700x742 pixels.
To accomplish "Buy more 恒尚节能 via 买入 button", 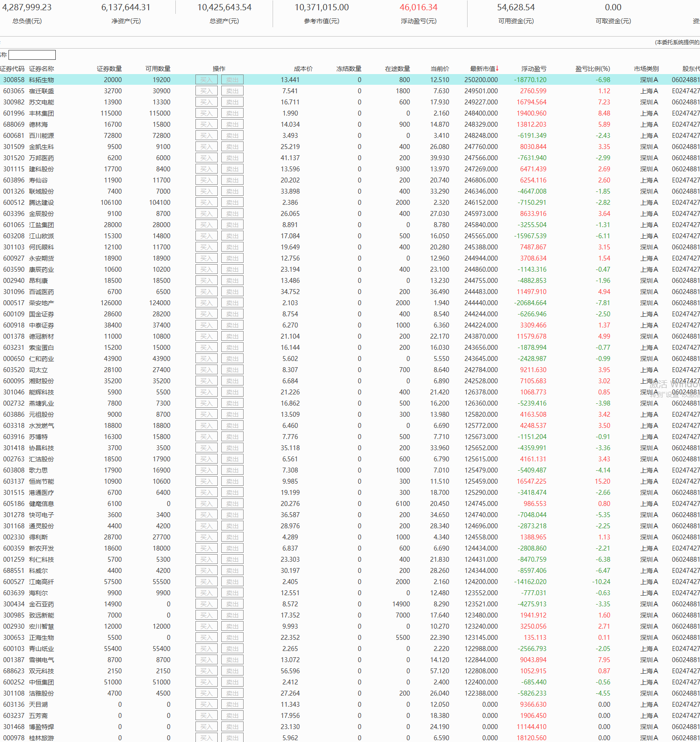I will (206, 481).
